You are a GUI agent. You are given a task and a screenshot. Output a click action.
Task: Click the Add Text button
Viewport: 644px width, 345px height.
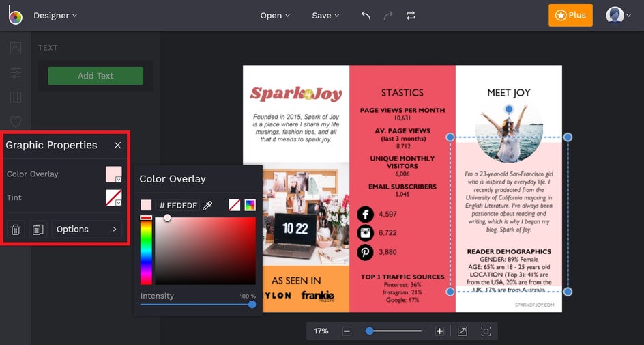[x=96, y=76]
